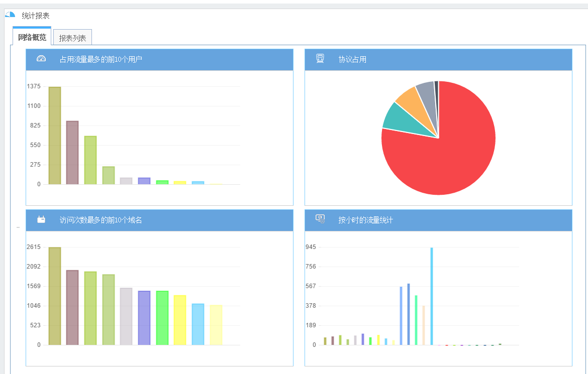Click the small dash marker at the left edge
588x374 pixels.
[x=18, y=227]
